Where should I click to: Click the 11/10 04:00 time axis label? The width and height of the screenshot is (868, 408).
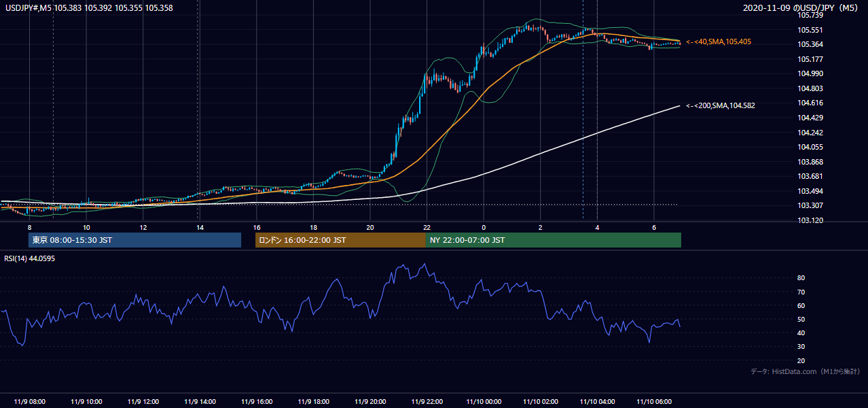[x=597, y=402]
